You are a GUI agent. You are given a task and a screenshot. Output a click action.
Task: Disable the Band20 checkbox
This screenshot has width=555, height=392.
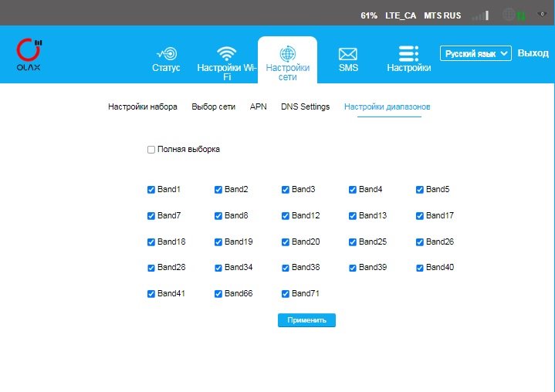[286, 242]
